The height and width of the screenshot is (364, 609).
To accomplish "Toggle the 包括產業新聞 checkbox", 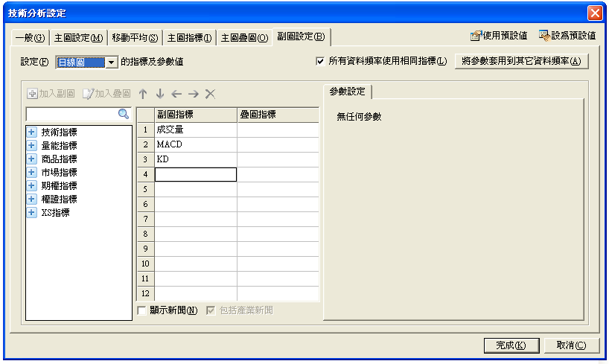I will pos(211,310).
